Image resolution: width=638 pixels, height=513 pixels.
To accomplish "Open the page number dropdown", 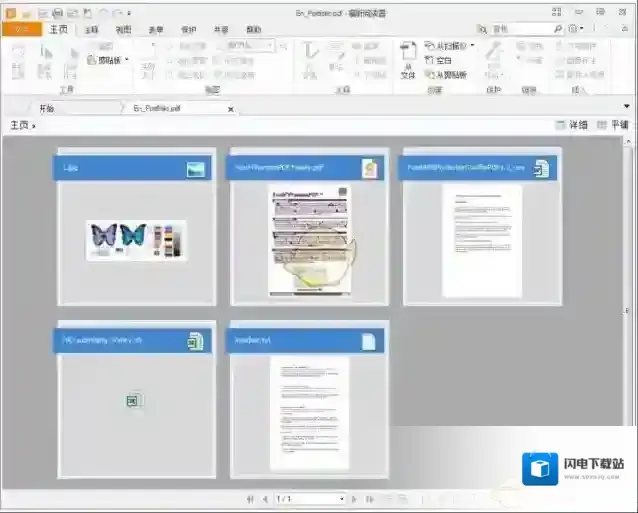I will pos(341,498).
